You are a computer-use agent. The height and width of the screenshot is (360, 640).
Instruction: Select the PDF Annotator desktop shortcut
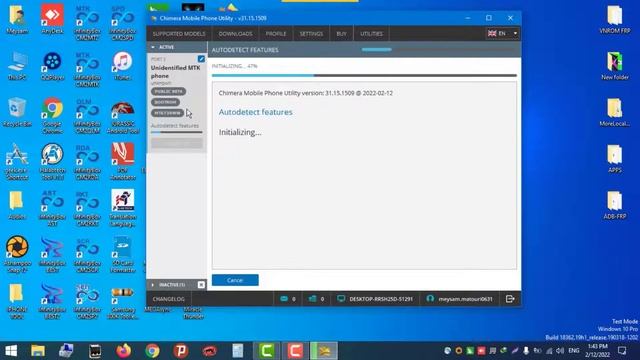click(x=122, y=161)
